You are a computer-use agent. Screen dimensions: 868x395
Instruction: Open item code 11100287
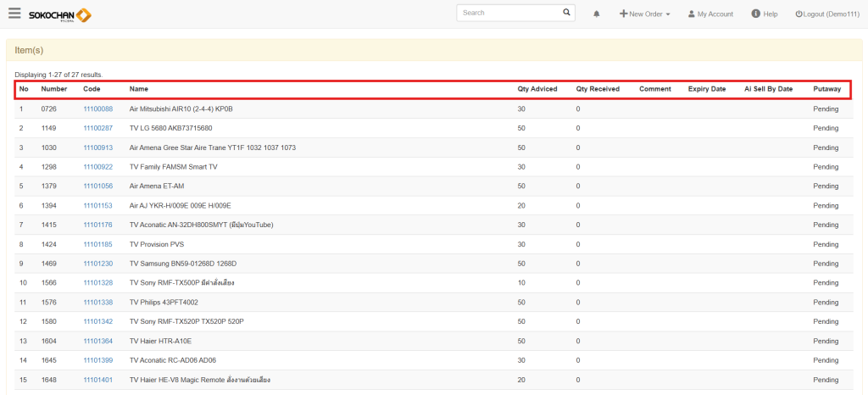click(x=97, y=128)
